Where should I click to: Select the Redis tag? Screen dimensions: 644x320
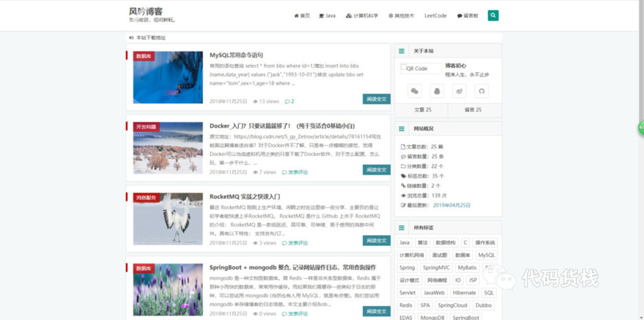coord(406,305)
